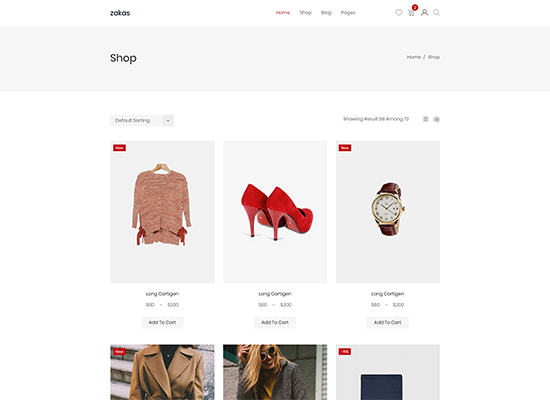550x400 pixels.
Task: Open the Shop menu item
Action: click(306, 13)
